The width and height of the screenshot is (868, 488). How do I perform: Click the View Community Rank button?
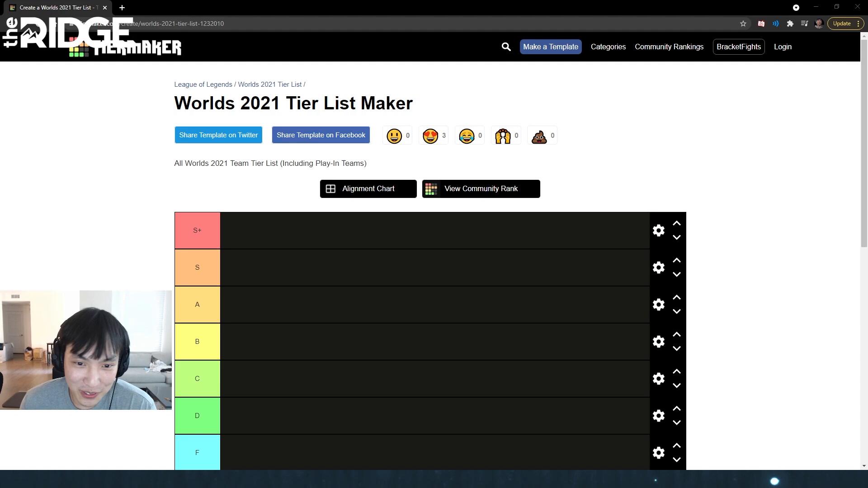point(481,189)
